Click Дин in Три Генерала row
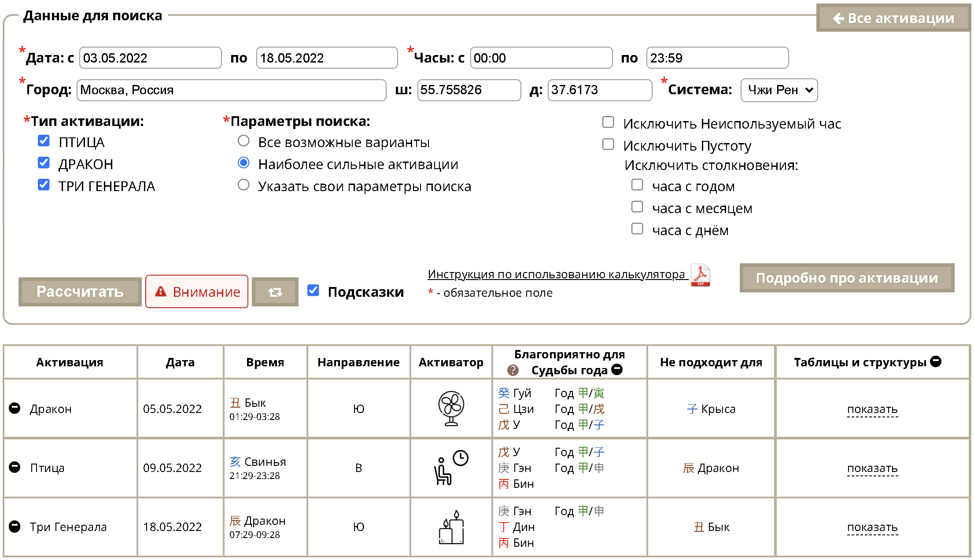 tap(517, 527)
